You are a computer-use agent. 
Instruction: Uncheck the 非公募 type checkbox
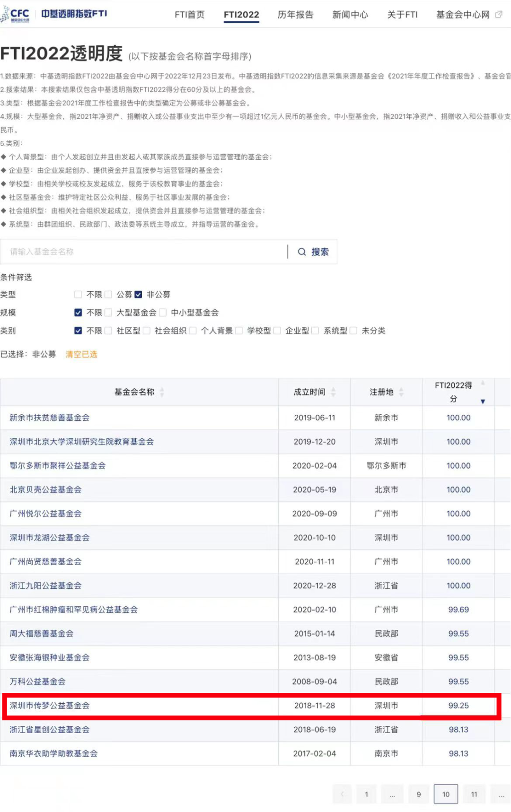tap(138, 295)
